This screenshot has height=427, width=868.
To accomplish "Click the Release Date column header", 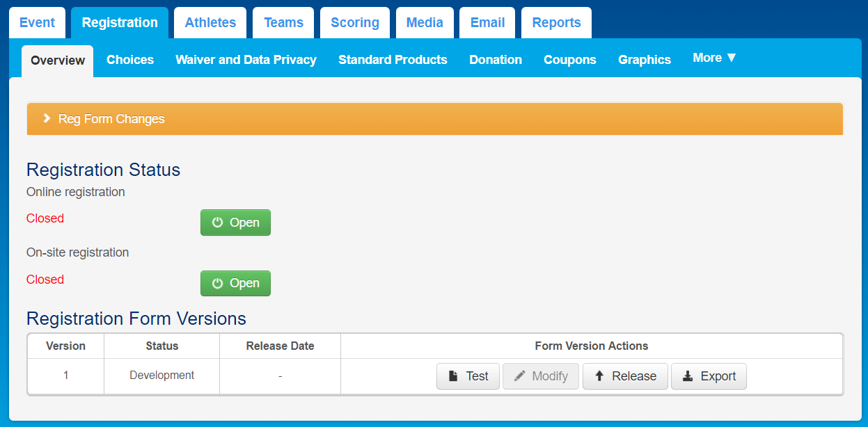I will [280, 346].
